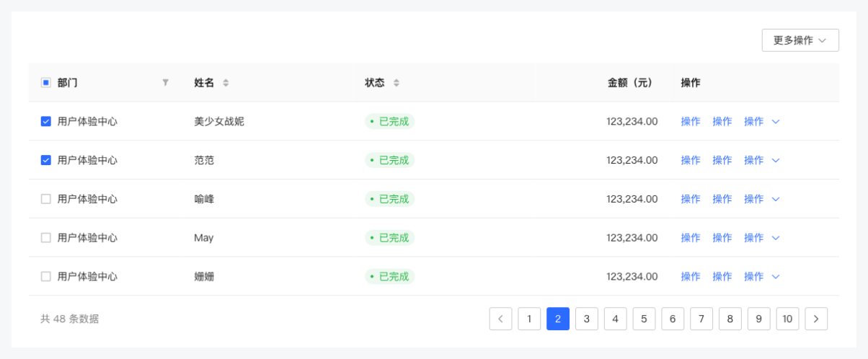Go to previous page with left arrow
The image size is (868, 359).
pos(500,319)
